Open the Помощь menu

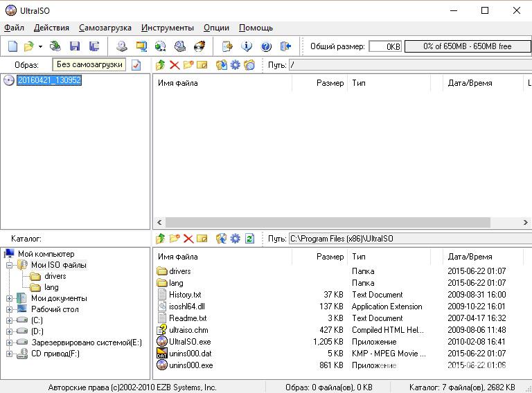256,28
